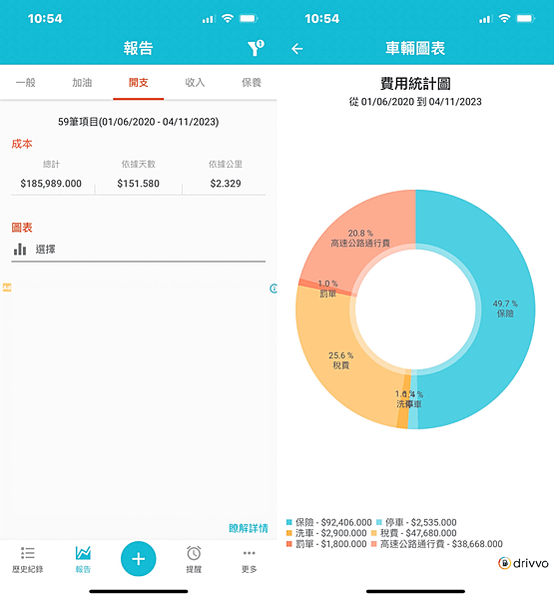Tap the round plus add button
The height and width of the screenshot is (599, 554).
pyautogui.click(x=138, y=559)
